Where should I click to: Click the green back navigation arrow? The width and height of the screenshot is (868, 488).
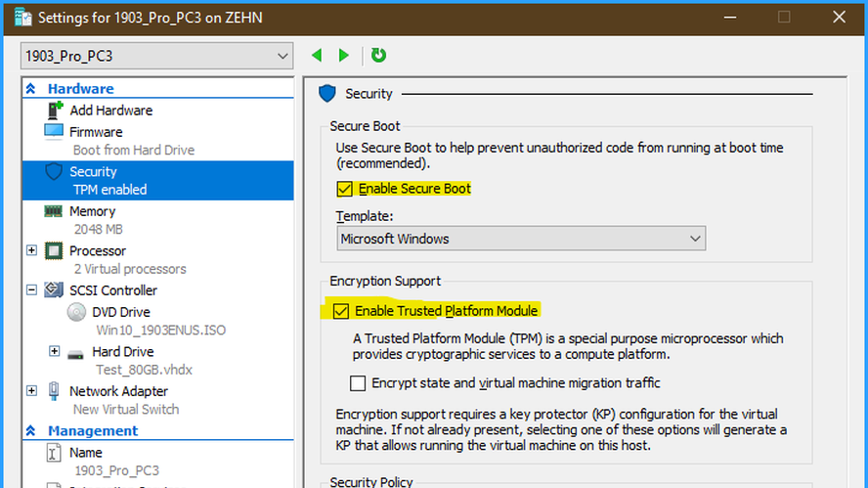point(317,56)
